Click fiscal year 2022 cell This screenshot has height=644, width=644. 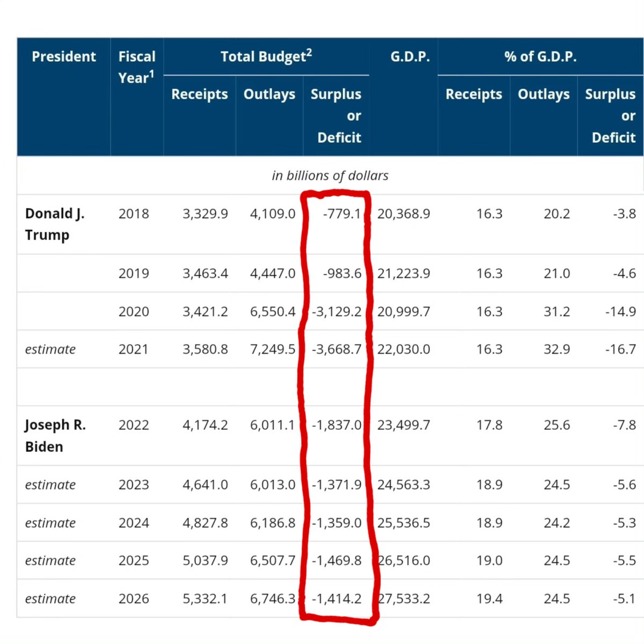134,425
